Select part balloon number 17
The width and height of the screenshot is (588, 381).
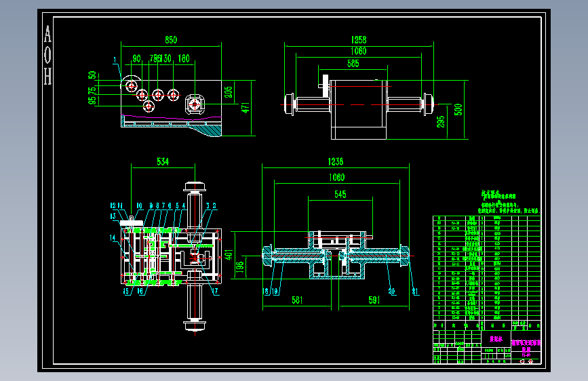(215, 291)
